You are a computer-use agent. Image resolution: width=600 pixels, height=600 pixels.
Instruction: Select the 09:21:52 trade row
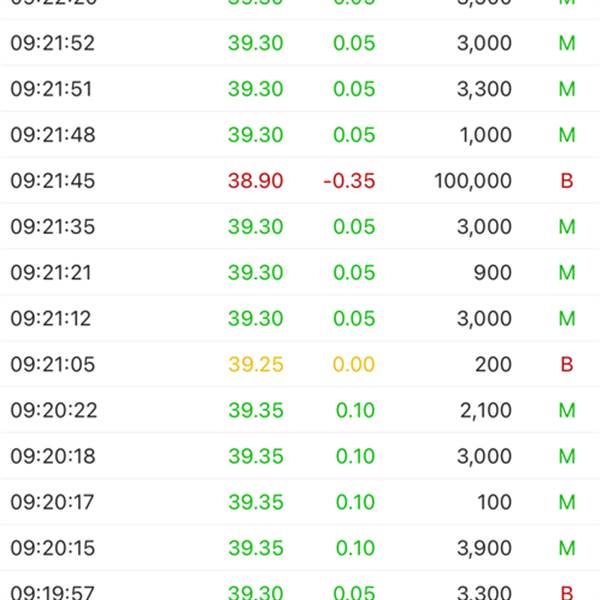(x=300, y=42)
